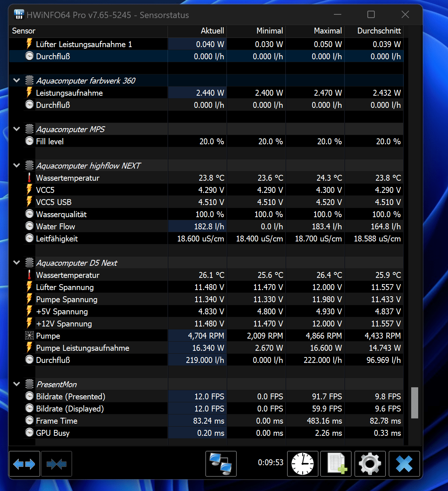Image resolution: width=448 pixels, height=491 pixels.
Task: Click the Maximal column header
Action: pyautogui.click(x=315, y=31)
